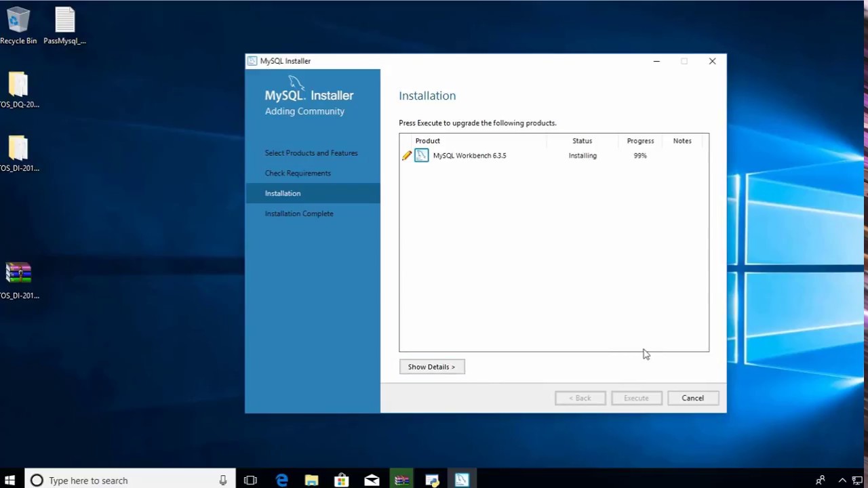Open Recycle Bin on the desktop
Image resolution: width=868 pixels, height=488 pixels.
[x=18, y=26]
